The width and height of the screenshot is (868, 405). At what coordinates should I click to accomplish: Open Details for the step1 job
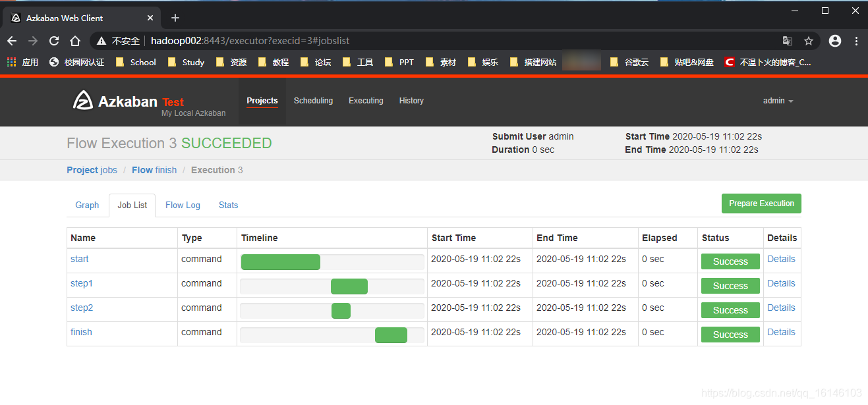tap(781, 283)
